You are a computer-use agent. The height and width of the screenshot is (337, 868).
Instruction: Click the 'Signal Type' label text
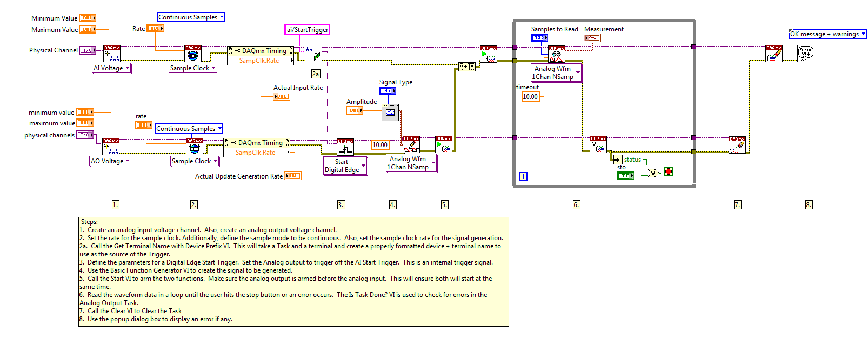pyautogui.click(x=396, y=82)
